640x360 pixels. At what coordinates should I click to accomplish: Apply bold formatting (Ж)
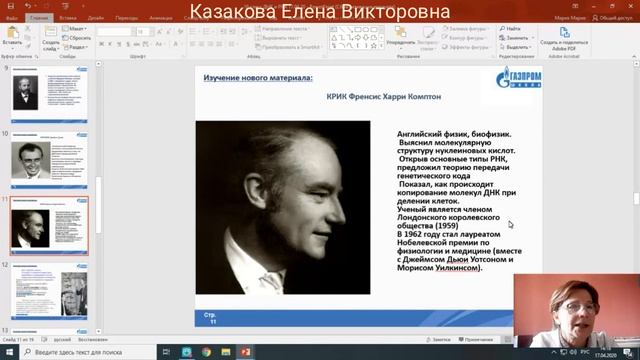coord(101,44)
